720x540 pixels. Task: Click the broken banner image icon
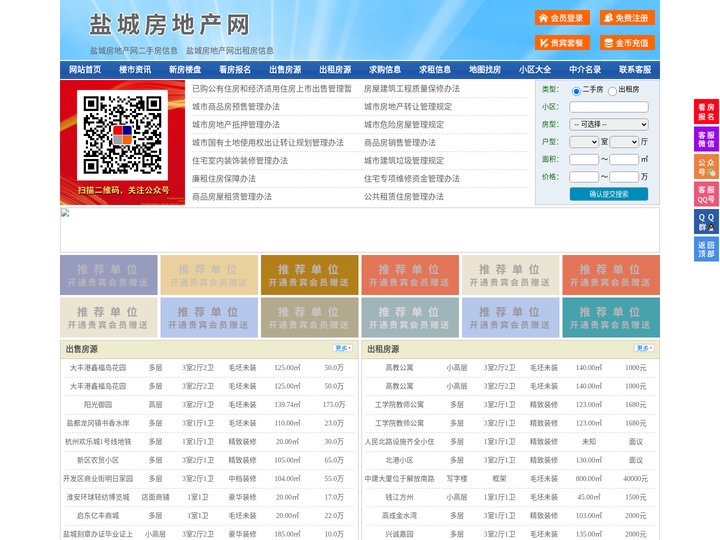pos(65,213)
